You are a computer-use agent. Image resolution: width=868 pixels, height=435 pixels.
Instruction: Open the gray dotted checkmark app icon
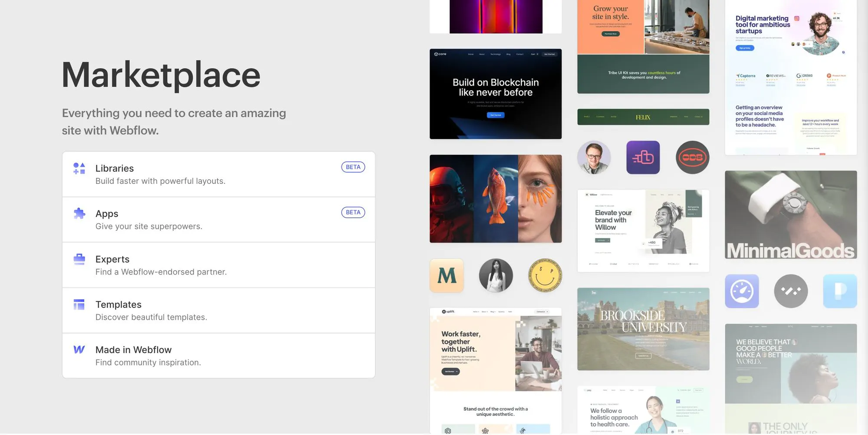click(x=791, y=291)
